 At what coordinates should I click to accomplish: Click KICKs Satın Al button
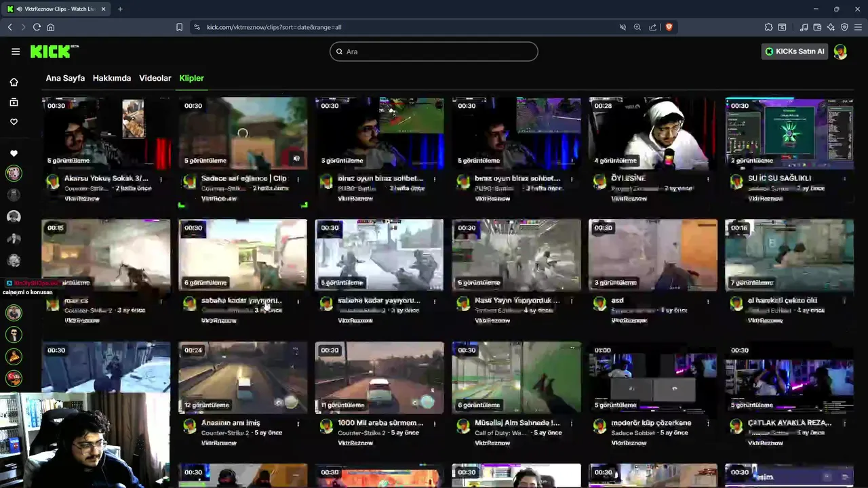[x=795, y=52]
